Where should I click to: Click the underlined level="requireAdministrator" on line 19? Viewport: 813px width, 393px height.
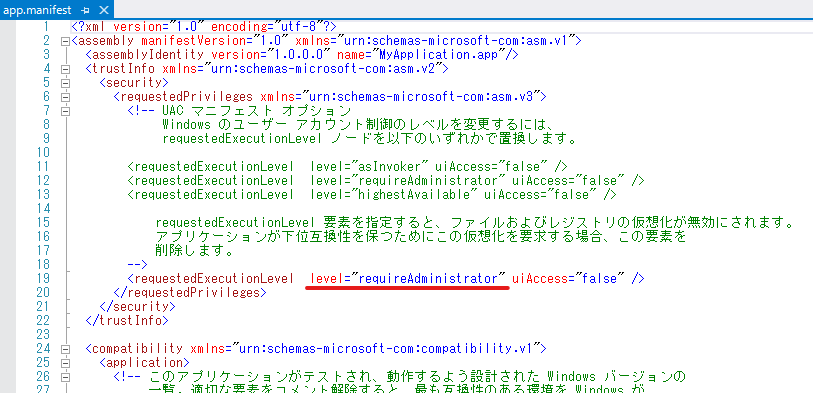[x=408, y=278]
